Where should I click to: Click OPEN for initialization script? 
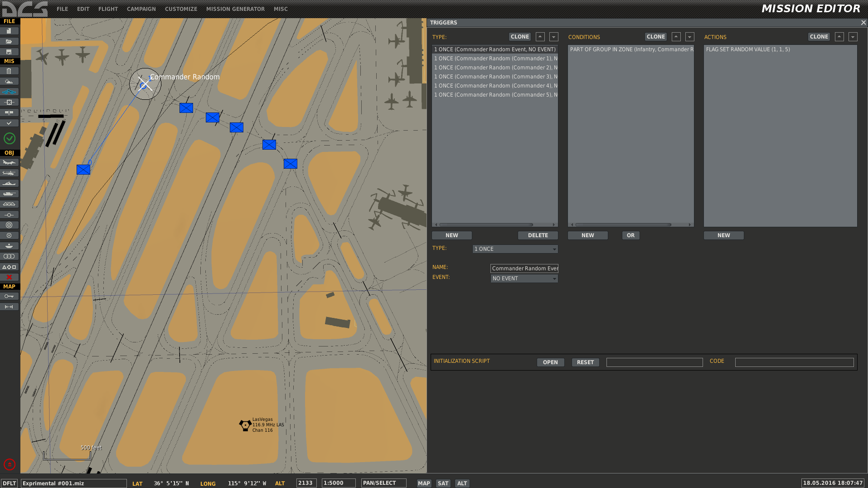coord(551,362)
